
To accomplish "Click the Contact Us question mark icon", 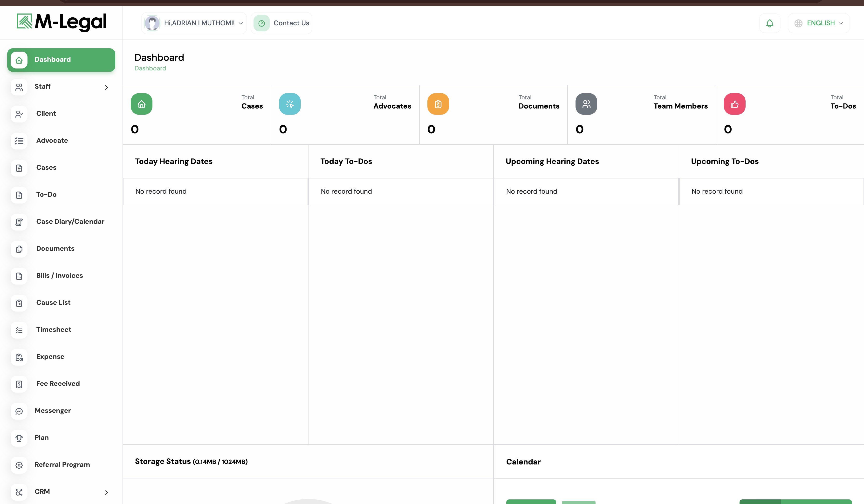I will coord(262,23).
